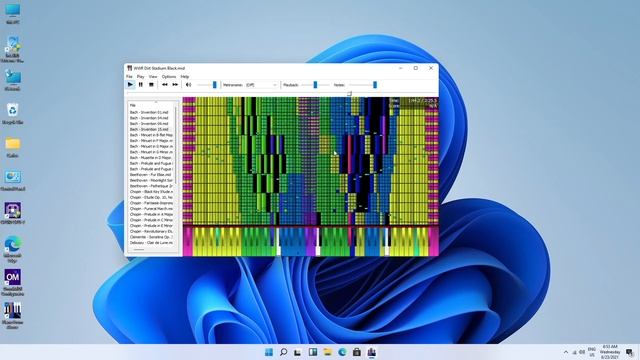Open the Metronome dropdown
This screenshot has width=640, height=360.
[x=262, y=85]
